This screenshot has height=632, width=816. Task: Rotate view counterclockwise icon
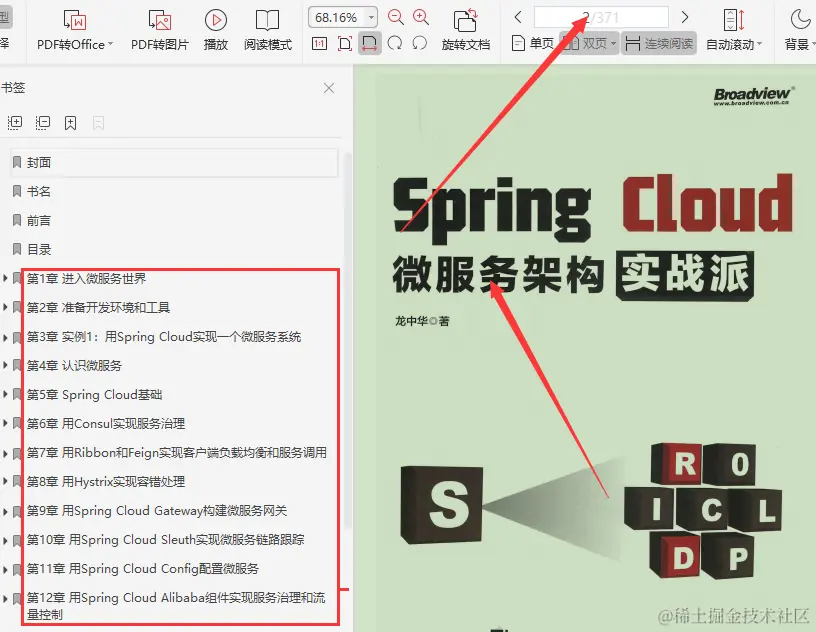(x=419, y=44)
